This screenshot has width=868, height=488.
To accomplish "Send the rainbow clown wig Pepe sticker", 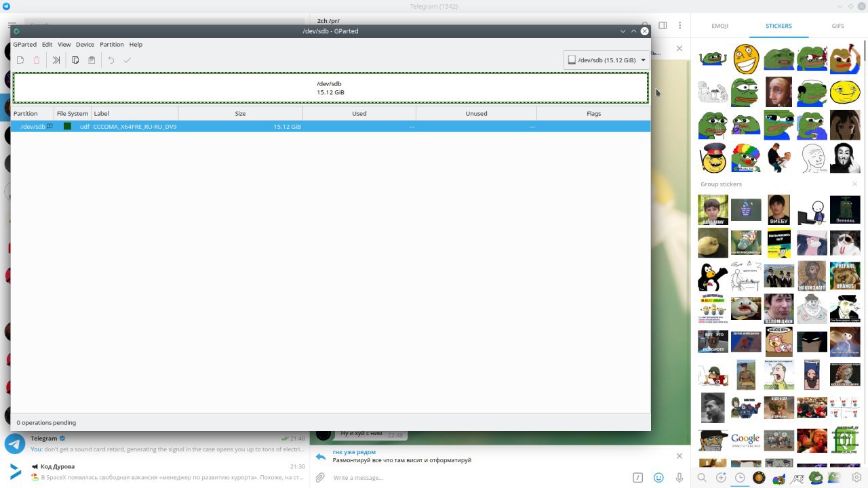I will 746,158.
